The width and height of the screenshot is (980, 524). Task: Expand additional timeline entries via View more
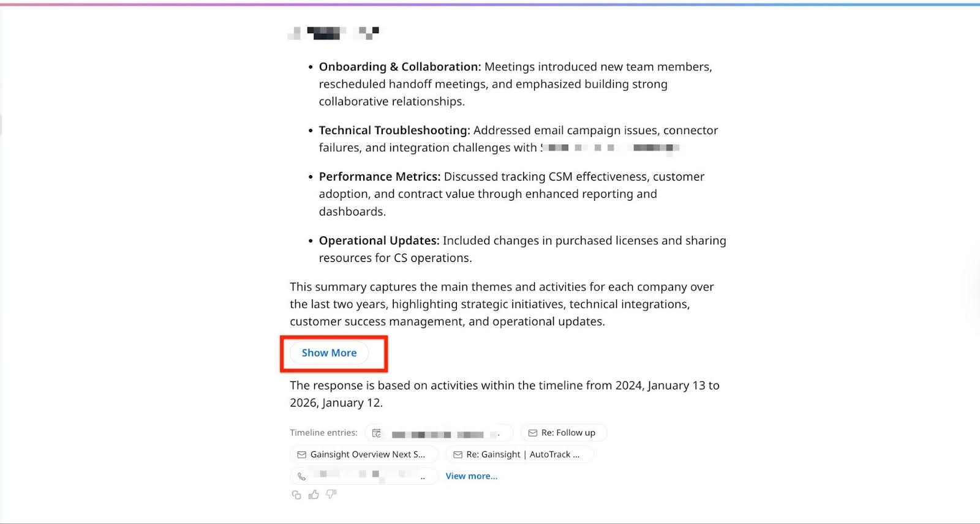tap(472, 476)
